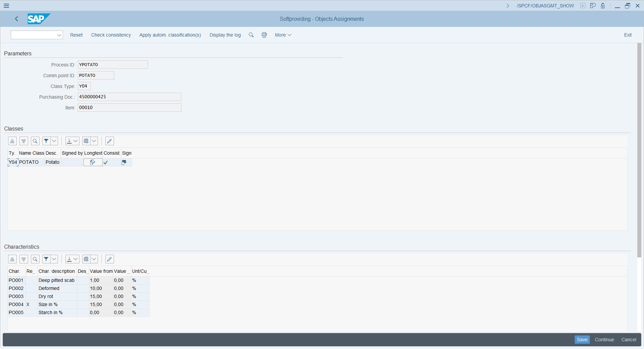Open the hamburger menu at top left
The width and height of the screenshot is (644, 349).
(6, 6)
